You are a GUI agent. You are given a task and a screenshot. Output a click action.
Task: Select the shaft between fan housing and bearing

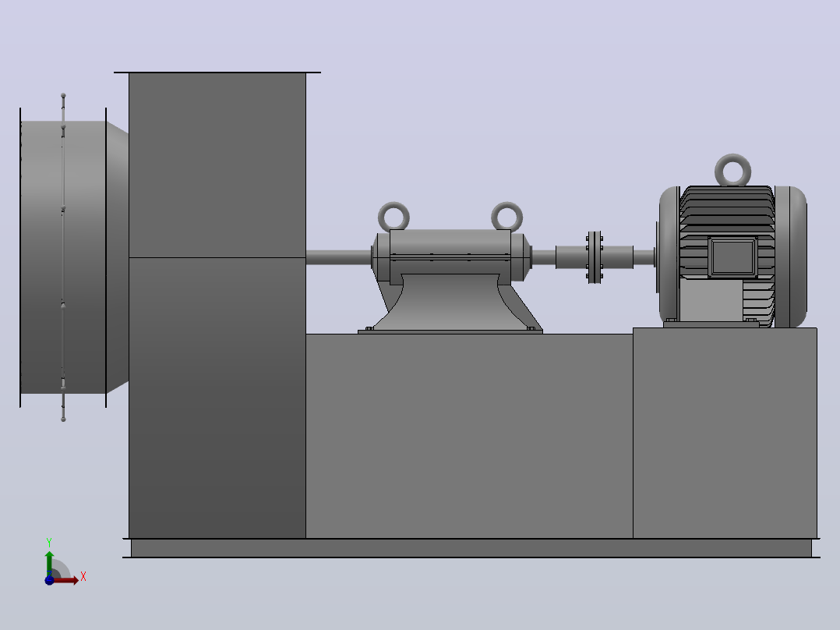(x=338, y=258)
